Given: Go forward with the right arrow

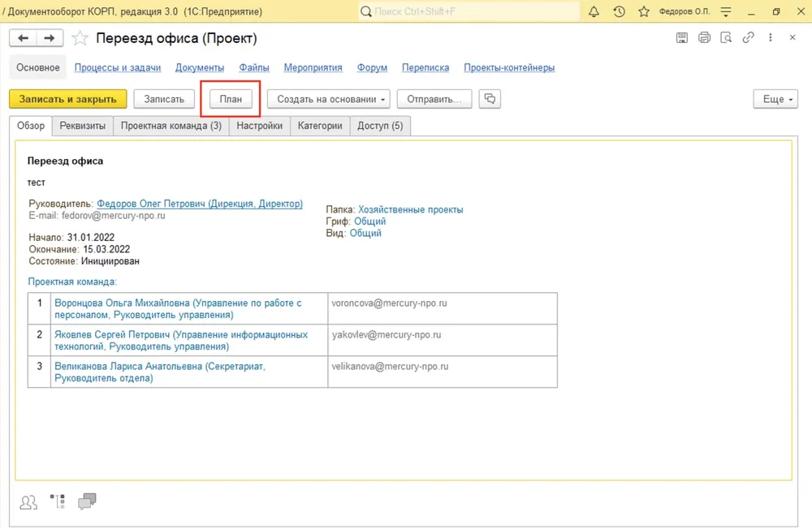Looking at the screenshot, I should [x=50, y=38].
